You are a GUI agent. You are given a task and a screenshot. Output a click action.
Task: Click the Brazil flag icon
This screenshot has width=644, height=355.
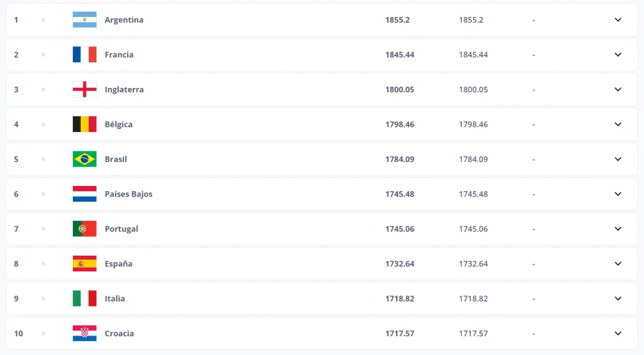[x=84, y=159]
